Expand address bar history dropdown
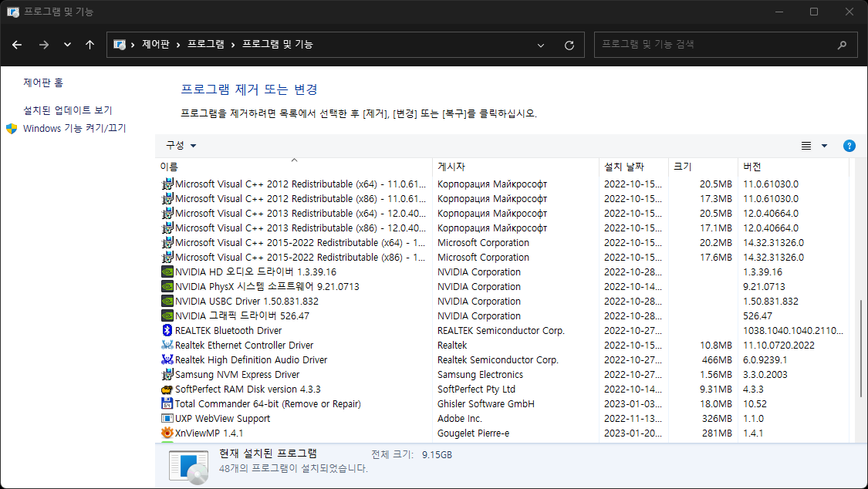The height and width of the screenshot is (489, 868). (541, 46)
